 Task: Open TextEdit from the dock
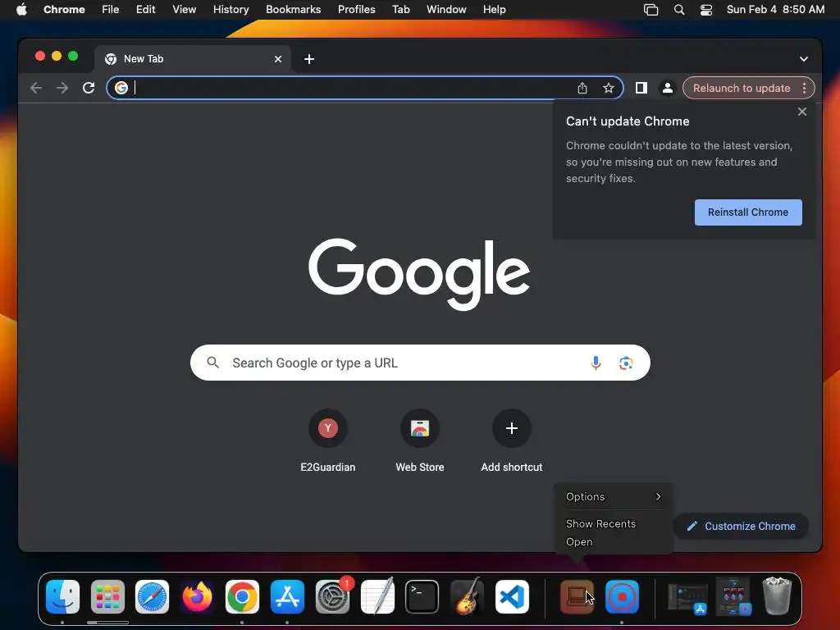377,596
